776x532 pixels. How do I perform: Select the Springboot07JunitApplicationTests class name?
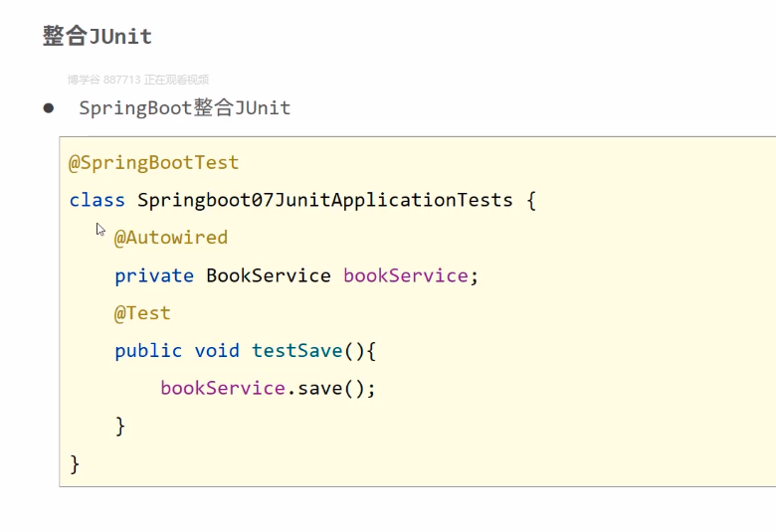[325, 201]
